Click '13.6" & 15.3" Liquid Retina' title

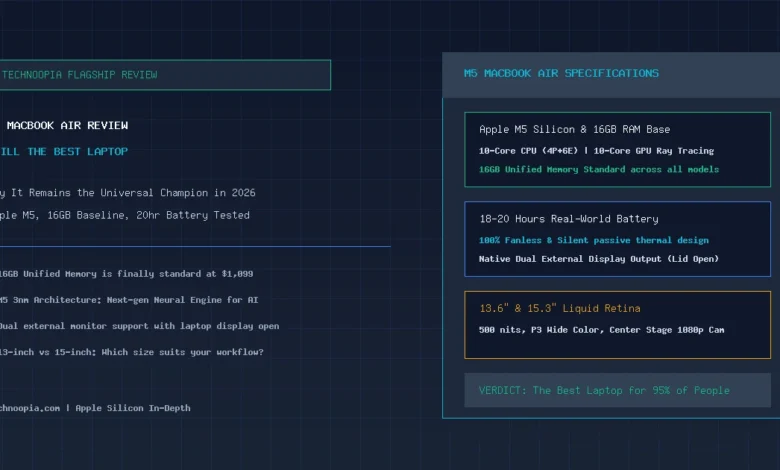[x=560, y=308]
